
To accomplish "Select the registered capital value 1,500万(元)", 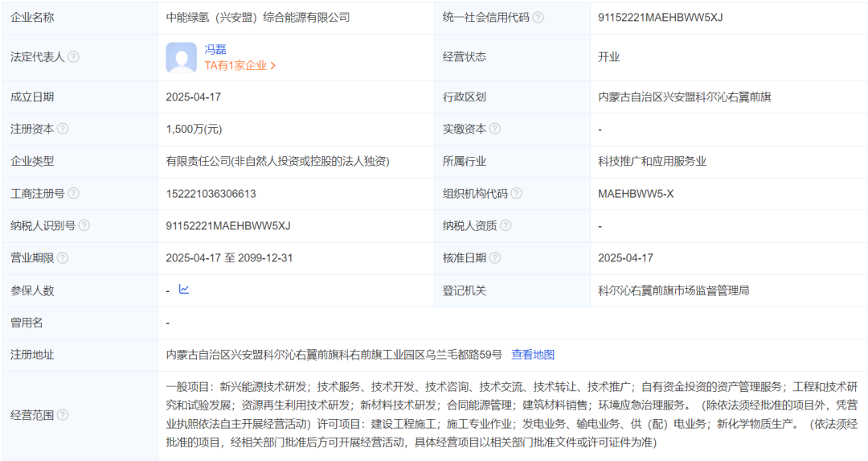I will 194,129.
